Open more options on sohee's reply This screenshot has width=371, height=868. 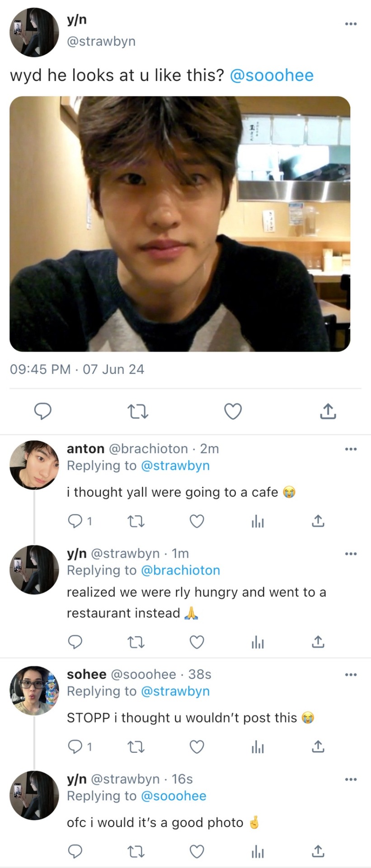click(x=351, y=675)
